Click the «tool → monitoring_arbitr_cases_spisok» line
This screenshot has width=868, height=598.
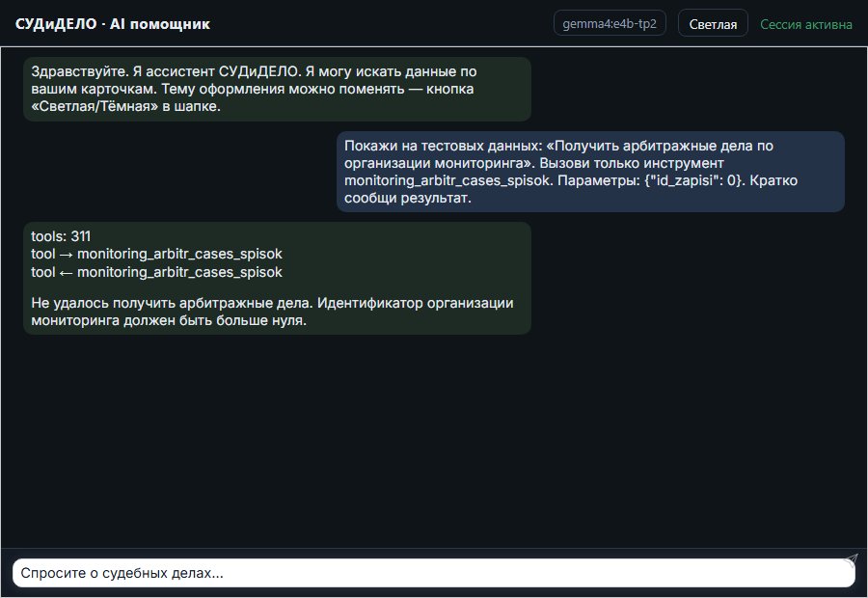point(156,254)
